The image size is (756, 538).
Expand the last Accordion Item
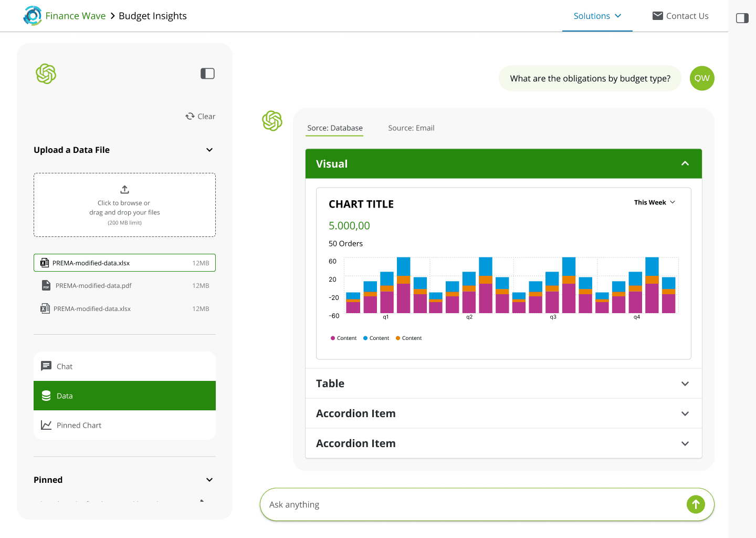(x=503, y=443)
